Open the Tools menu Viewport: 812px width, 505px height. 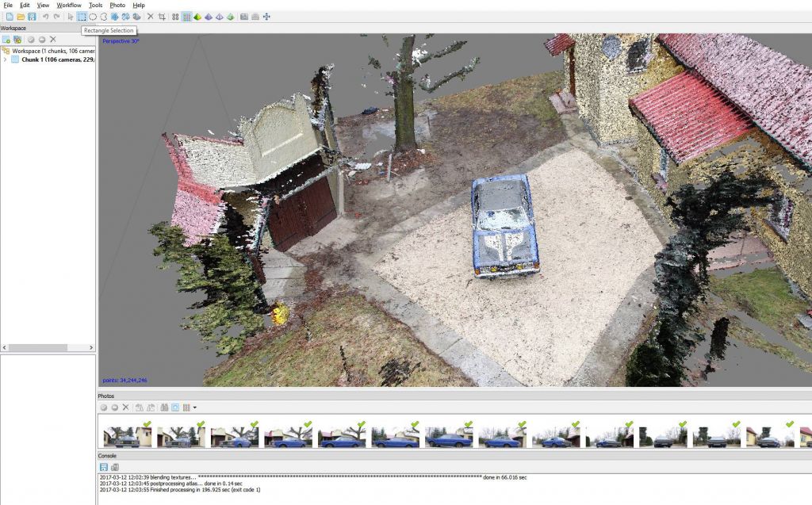[95, 5]
